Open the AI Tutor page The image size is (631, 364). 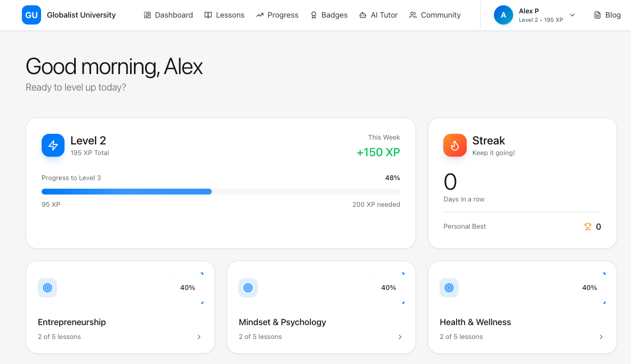click(x=378, y=15)
